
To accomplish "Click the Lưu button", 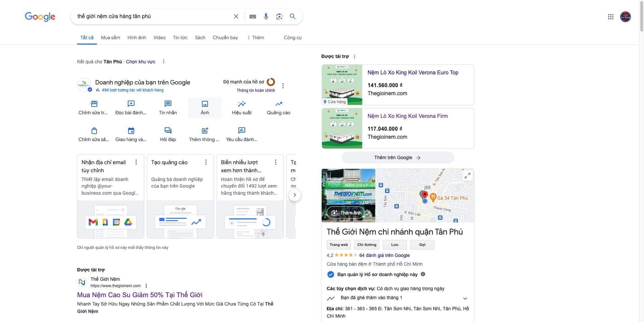I will click(x=395, y=245).
